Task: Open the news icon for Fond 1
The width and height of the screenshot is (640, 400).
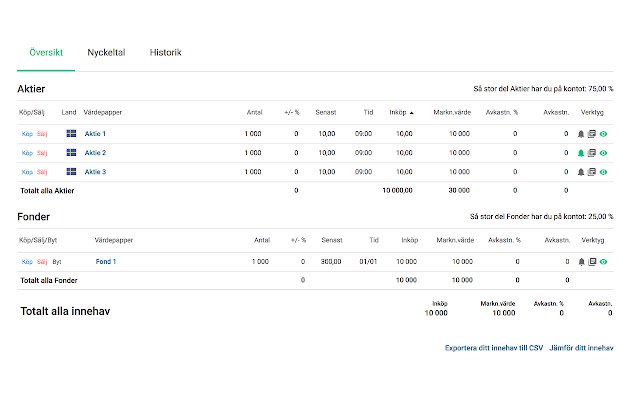Action: coord(592,262)
